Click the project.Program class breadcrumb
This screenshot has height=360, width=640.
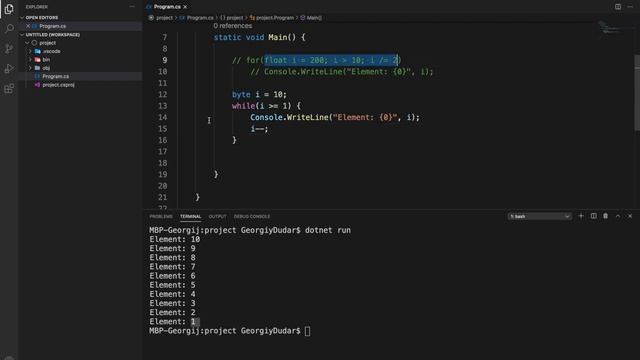pos(272,18)
